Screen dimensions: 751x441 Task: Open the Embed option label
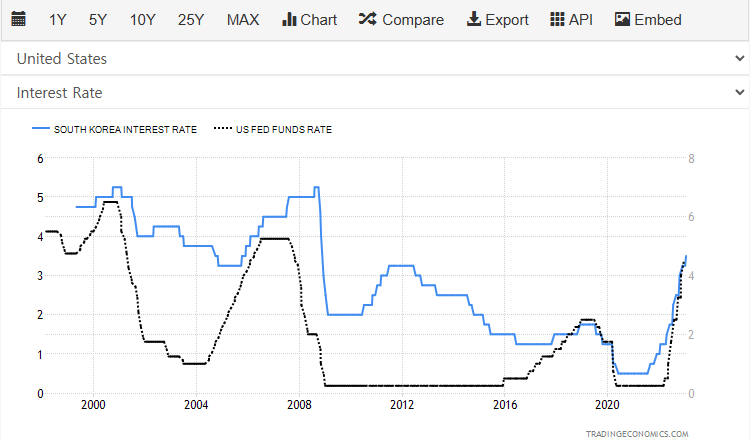(x=658, y=20)
